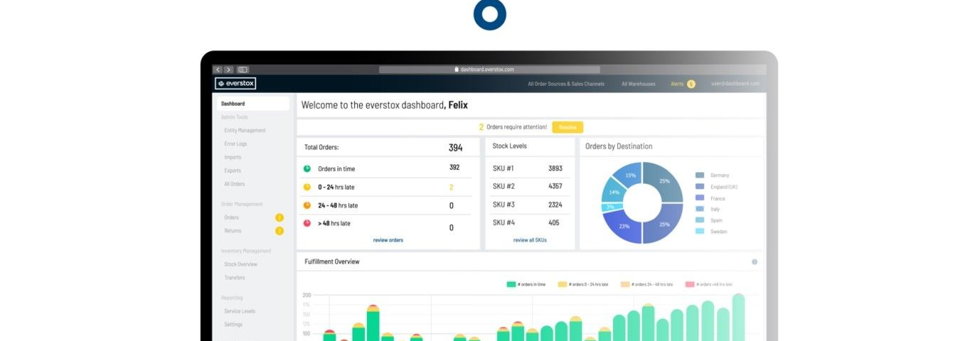This screenshot has height=341, width=980.
Task: Open All Order Sources & Sales Channels filter
Action: (566, 84)
